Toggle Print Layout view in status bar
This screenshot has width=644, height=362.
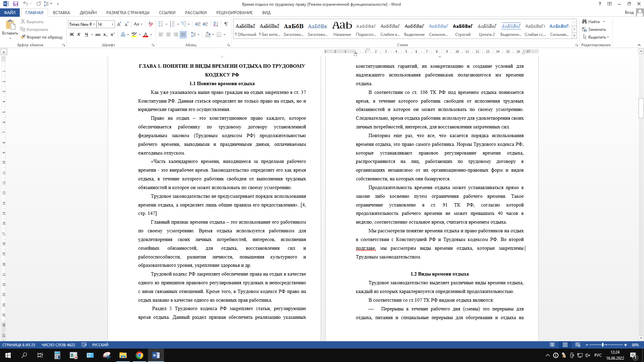[565, 345]
